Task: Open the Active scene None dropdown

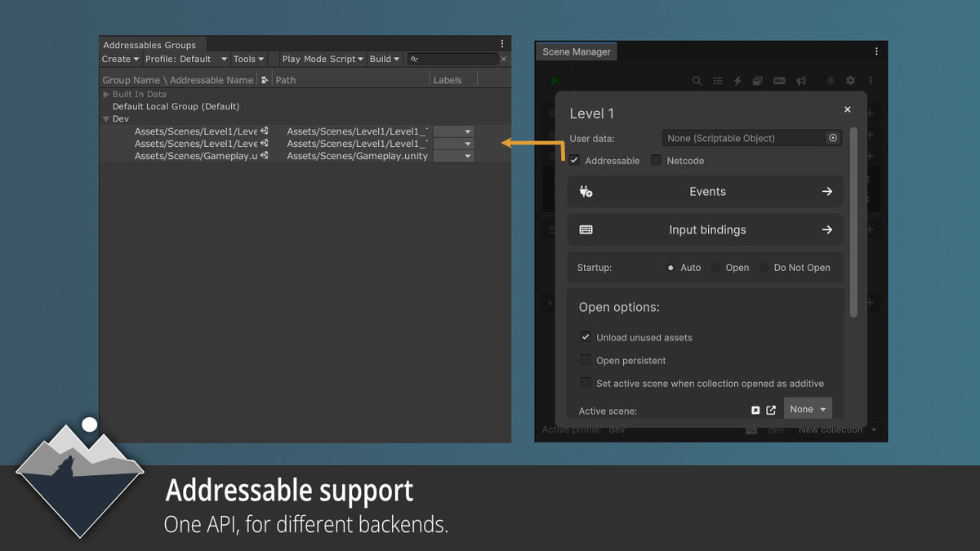Action: (807, 409)
